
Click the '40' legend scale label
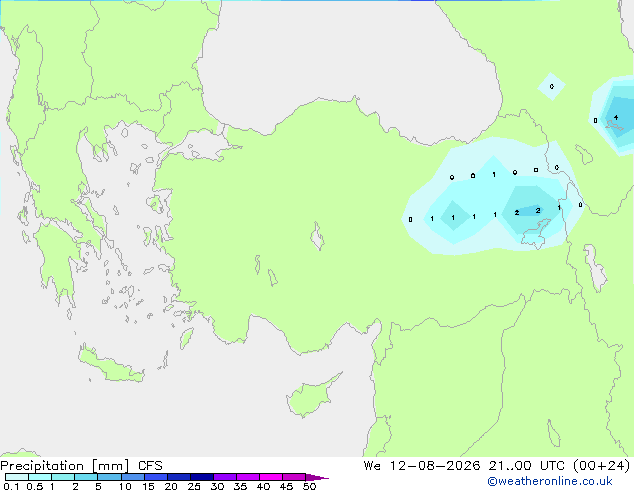tap(263, 486)
